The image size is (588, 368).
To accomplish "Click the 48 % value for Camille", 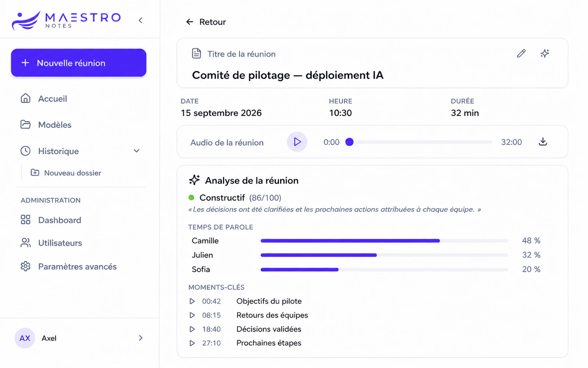I will pyautogui.click(x=531, y=241).
